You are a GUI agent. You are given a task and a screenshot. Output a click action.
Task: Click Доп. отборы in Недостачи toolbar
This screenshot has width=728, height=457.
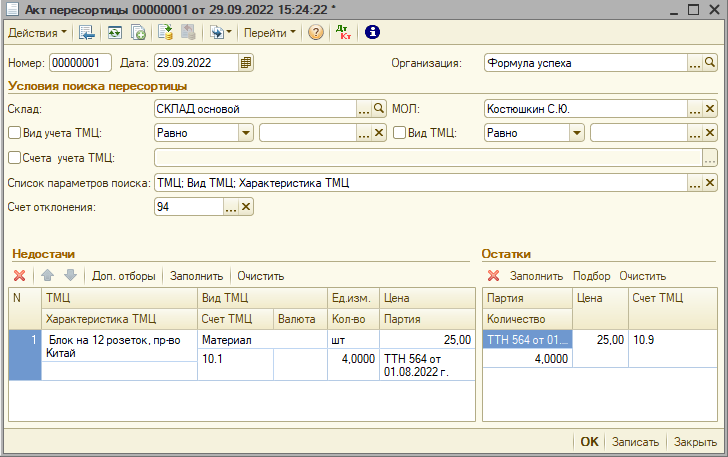coord(124,276)
